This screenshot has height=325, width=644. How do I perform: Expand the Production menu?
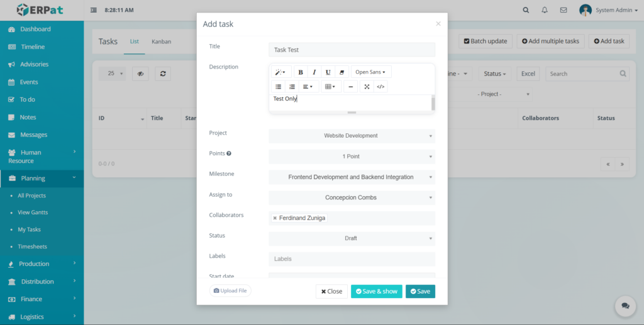[42, 264]
